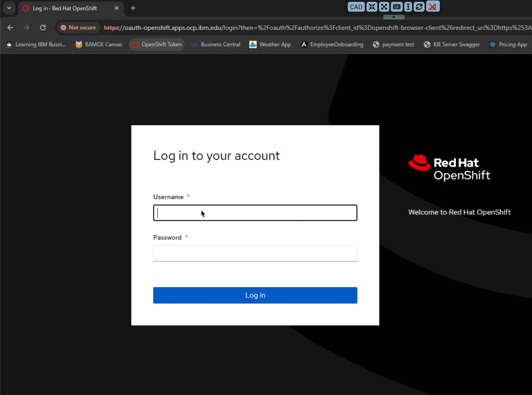The image size is (532, 395).
Task: Click the remote toolbar refresh arrows icon
Action: pos(419,7)
